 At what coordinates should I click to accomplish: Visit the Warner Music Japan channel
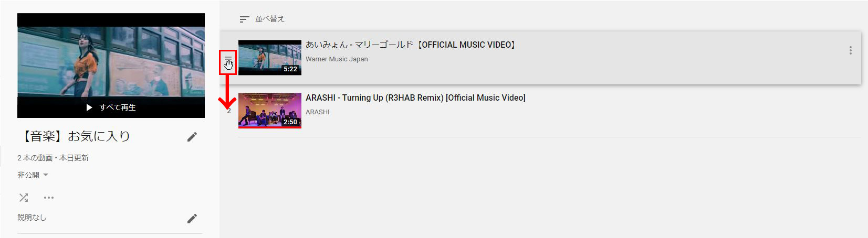tap(337, 59)
